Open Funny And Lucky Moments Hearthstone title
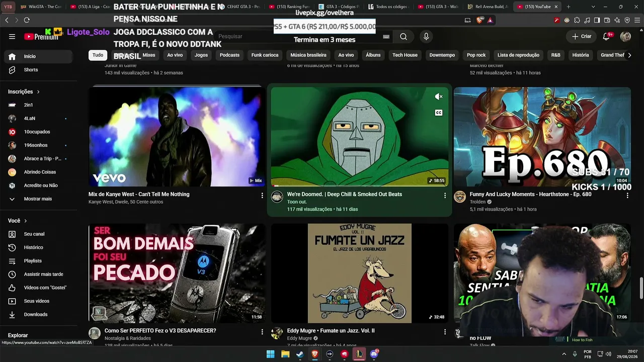The image size is (644, 362). pos(530,194)
